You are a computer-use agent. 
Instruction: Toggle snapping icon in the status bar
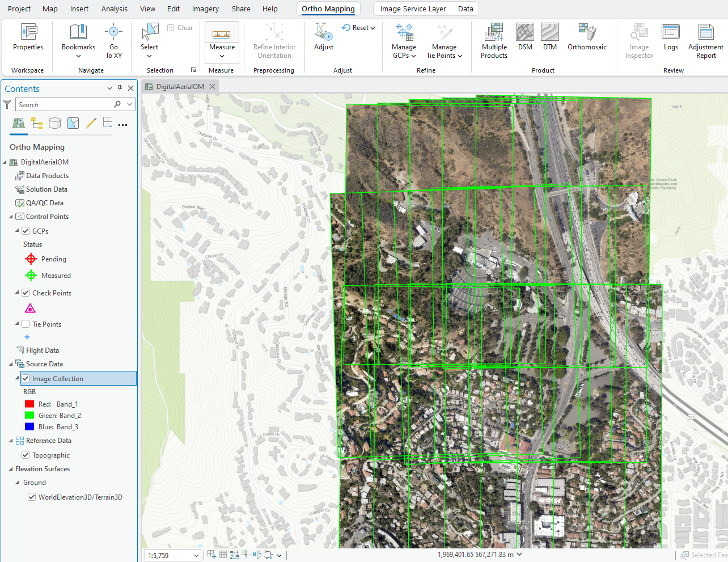(211, 555)
